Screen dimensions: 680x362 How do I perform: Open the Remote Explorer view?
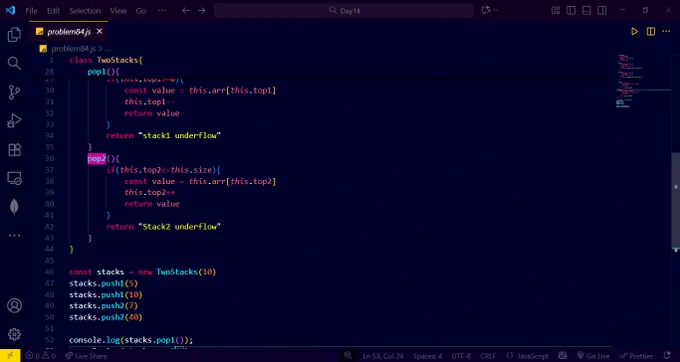click(x=14, y=178)
